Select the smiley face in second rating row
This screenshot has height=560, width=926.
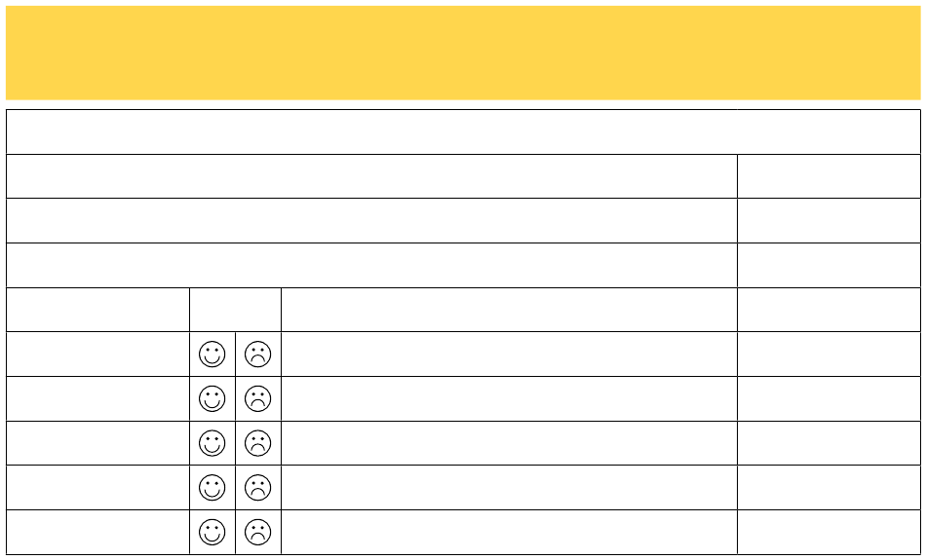click(x=212, y=399)
